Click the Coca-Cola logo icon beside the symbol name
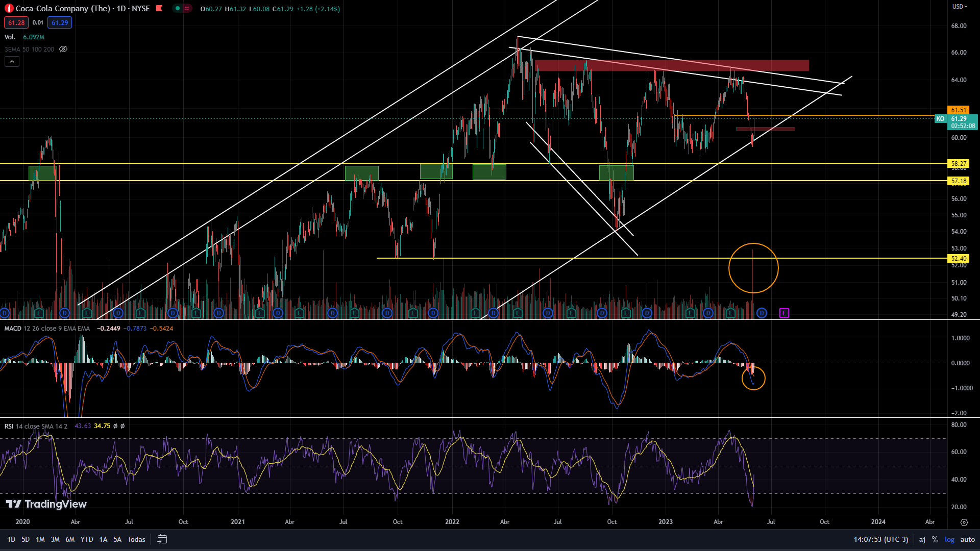 point(9,9)
